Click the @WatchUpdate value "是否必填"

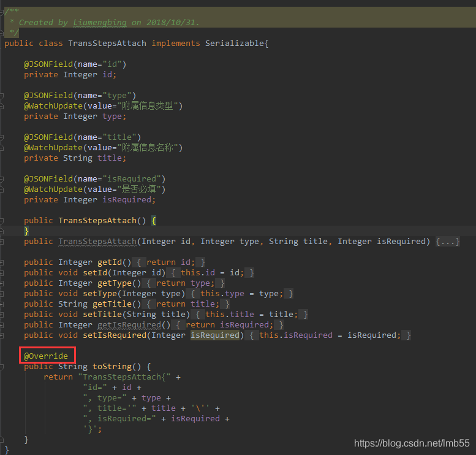[138, 189]
